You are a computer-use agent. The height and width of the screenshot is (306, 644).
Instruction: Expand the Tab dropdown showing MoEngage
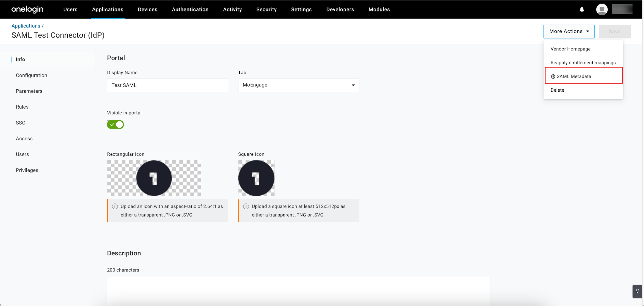[299, 85]
